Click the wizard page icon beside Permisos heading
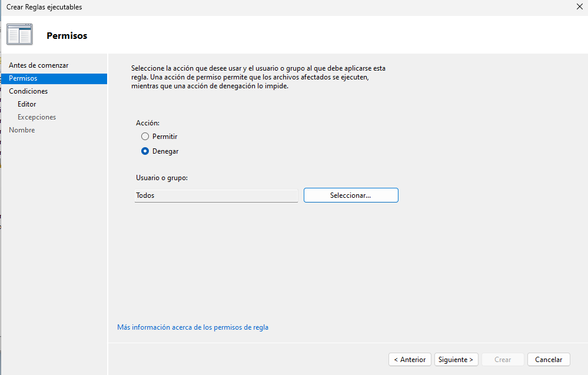This screenshot has height=375, width=588. point(19,35)
